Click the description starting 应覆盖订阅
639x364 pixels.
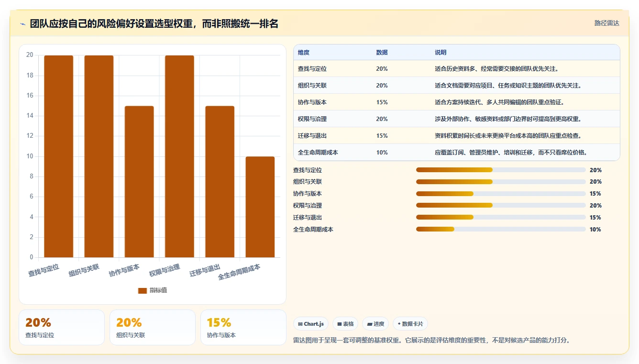(511, 153)
